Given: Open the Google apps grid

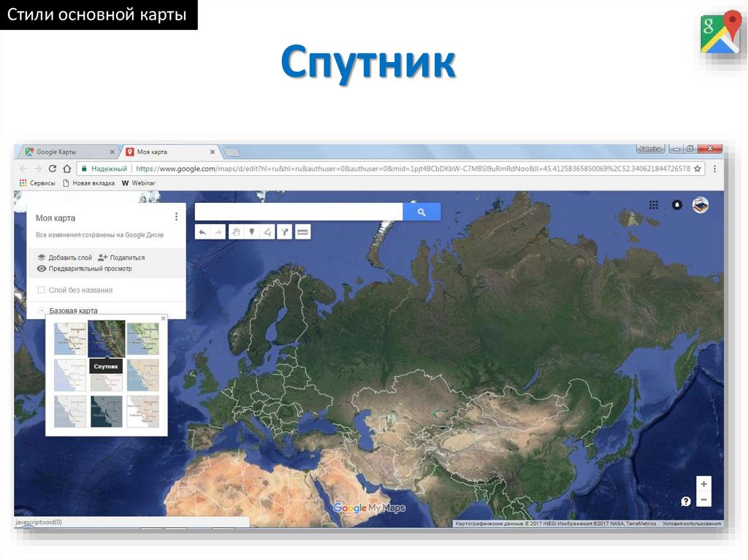Looking at the screenshot, I should [654, 205].
